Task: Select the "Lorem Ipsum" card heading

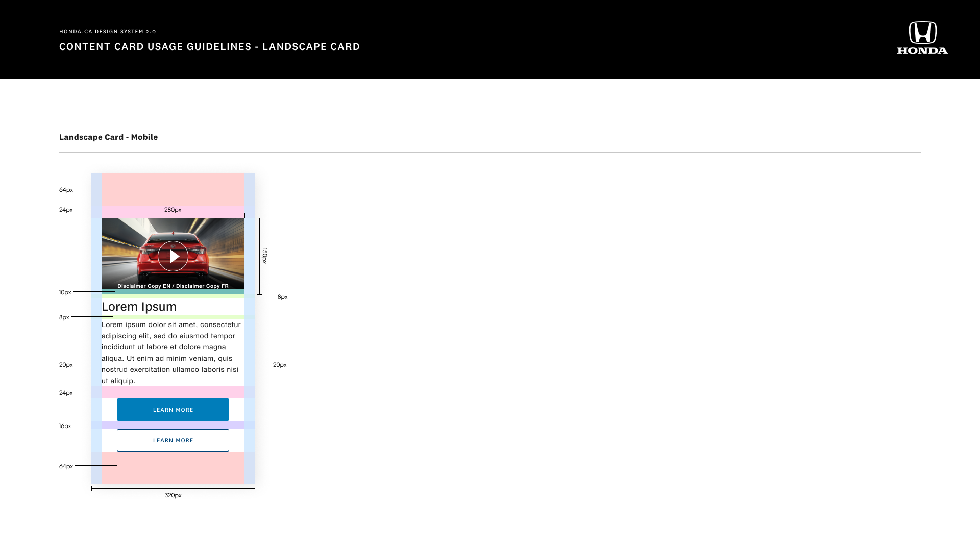Action: (139, 307)
